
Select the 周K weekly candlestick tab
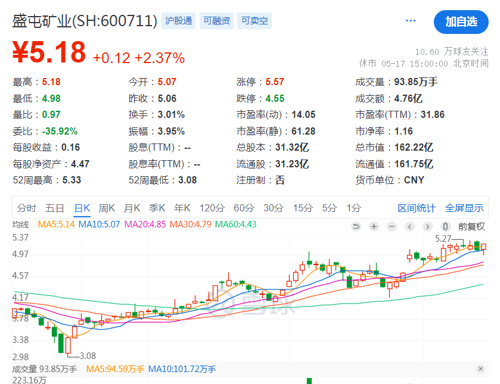[107, 208]
